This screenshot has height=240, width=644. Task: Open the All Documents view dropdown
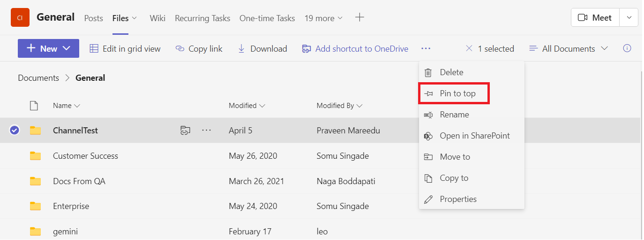point(568,48)
